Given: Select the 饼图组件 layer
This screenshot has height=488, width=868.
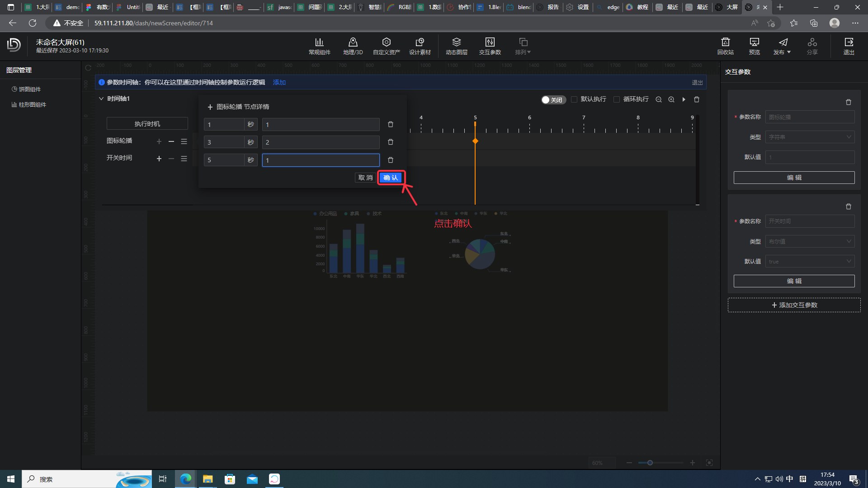Looking at the screenshot, I should point(29,89).
